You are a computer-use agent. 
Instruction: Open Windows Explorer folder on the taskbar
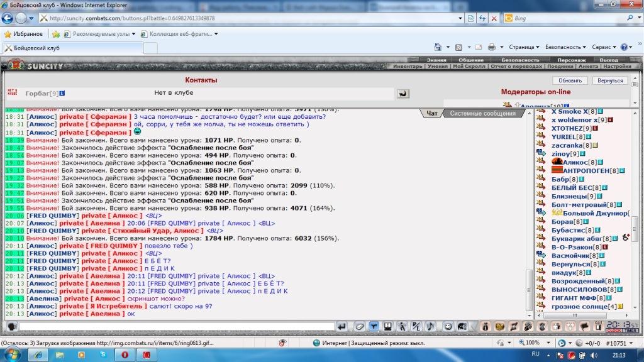pos(60,354)
